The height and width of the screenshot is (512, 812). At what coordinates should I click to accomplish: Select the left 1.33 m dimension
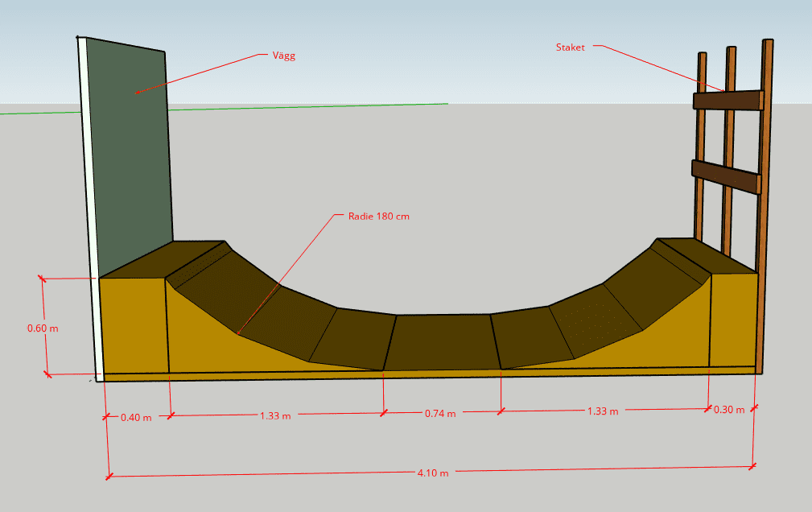[x=275, y=415]
